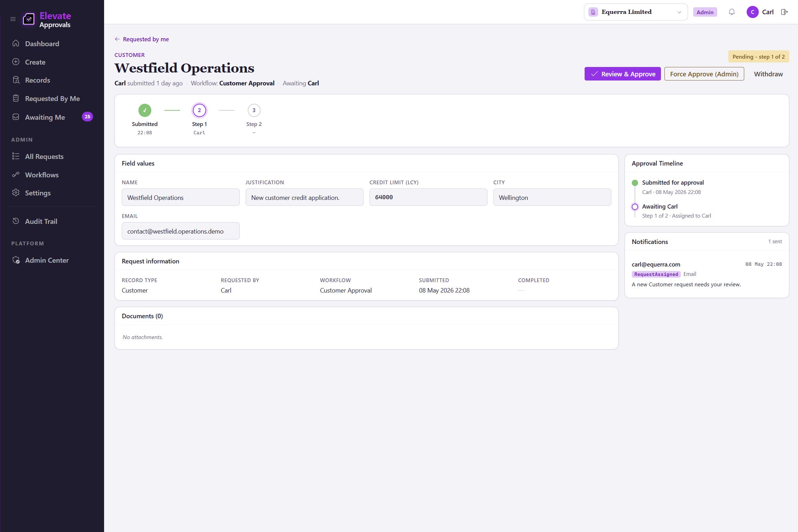Image resolution: width=798 pixels, height=532 pixels.
Task: Click the Justification input field
Action: point(305,197)
